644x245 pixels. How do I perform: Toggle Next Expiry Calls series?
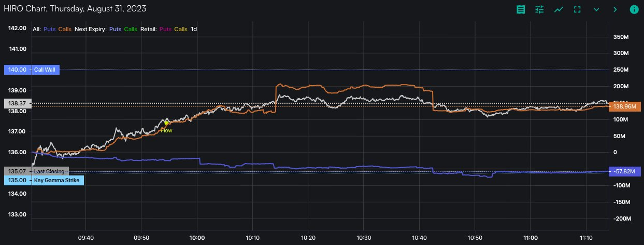click(x=131, y=29)
